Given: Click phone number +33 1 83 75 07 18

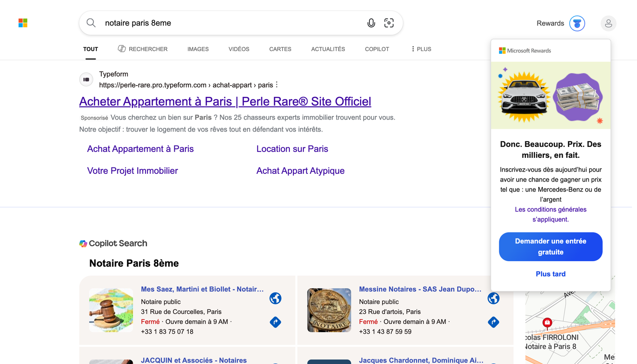Looking at the screenshot, I should tap(167, 332).
